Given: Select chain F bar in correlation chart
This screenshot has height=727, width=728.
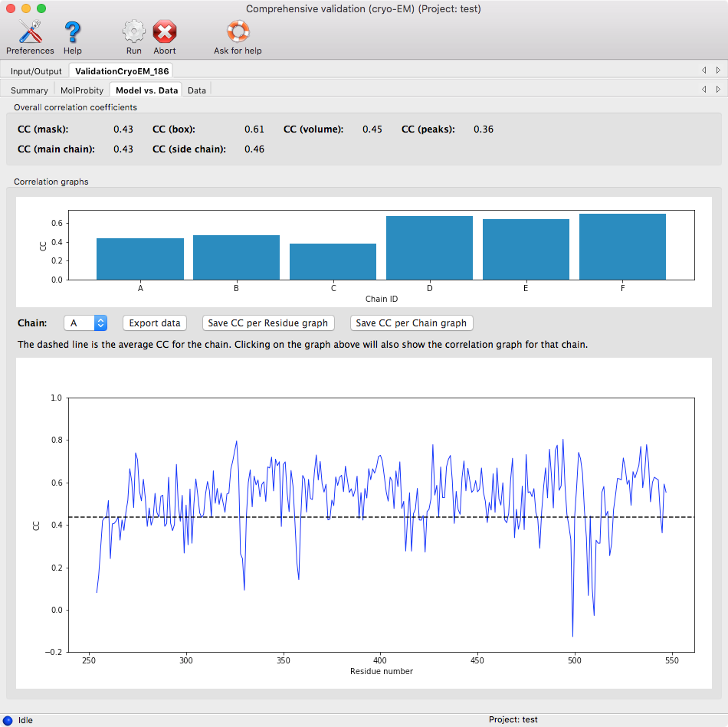Looking at the screenshot, I should (622, 247).
